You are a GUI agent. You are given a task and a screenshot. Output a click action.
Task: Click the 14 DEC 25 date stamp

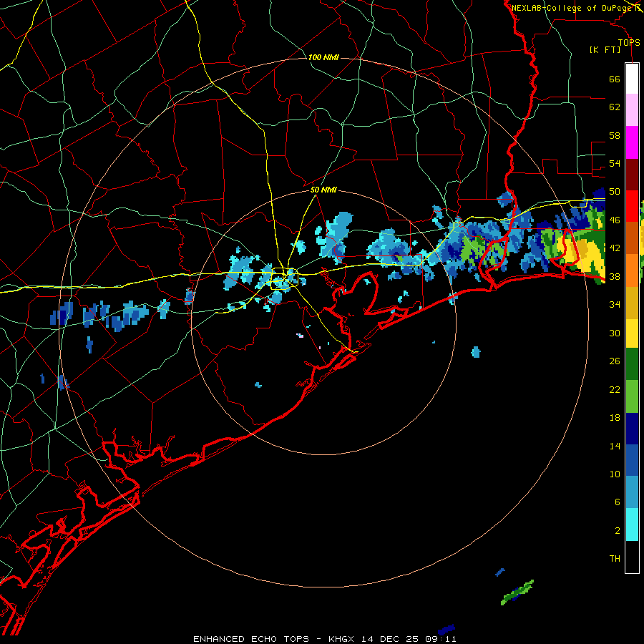pos(390,639)
